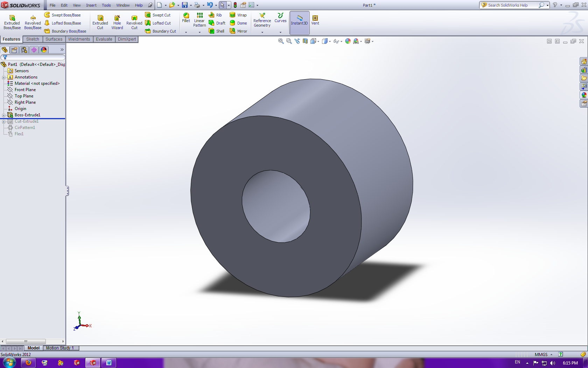
Task: Select the Mirror tool
Action: point(238,31)
